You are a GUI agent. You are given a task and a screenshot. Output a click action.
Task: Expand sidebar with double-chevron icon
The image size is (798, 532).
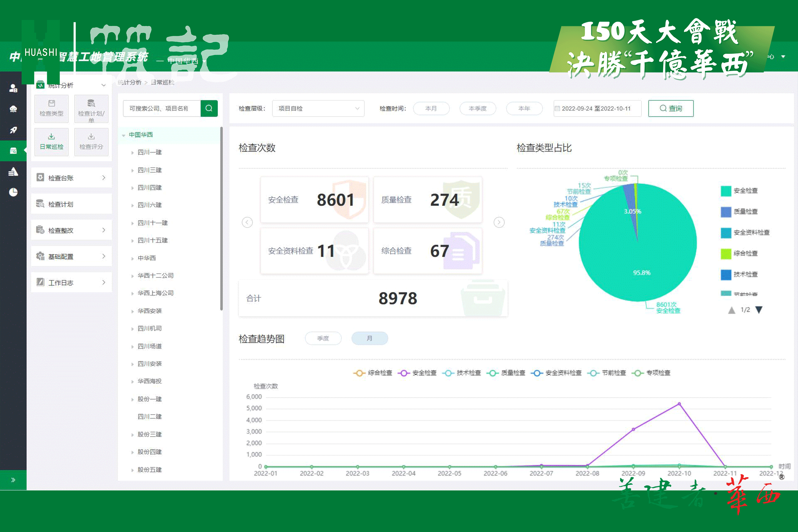13,480
